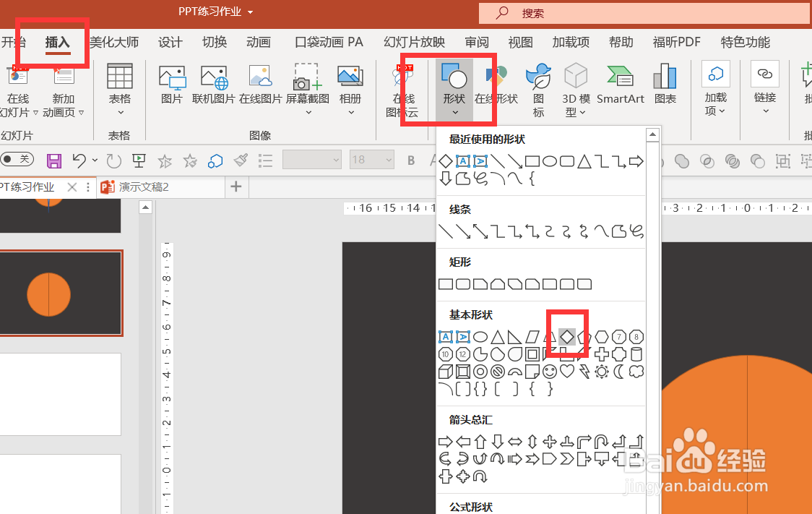Insert a chart via 图表
Screen dimensions: 812x514
pyautogui.click(x=665, y=85)
